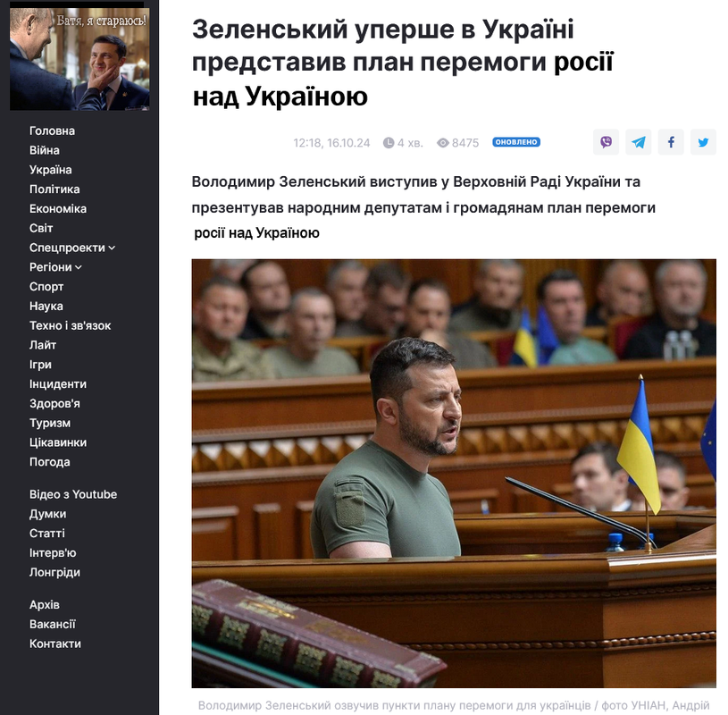728x715 pixels.
Task: Go to the Війна section
Action: (45, 150)
